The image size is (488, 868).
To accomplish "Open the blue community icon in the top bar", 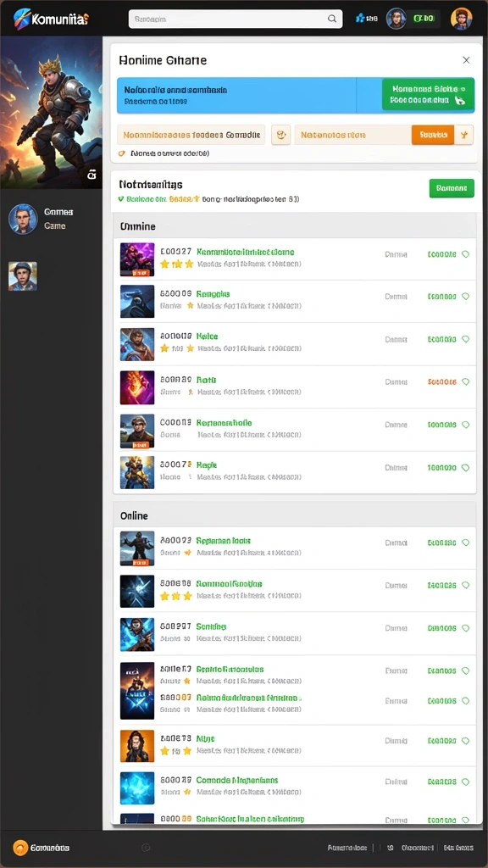I will pos(366,19).
